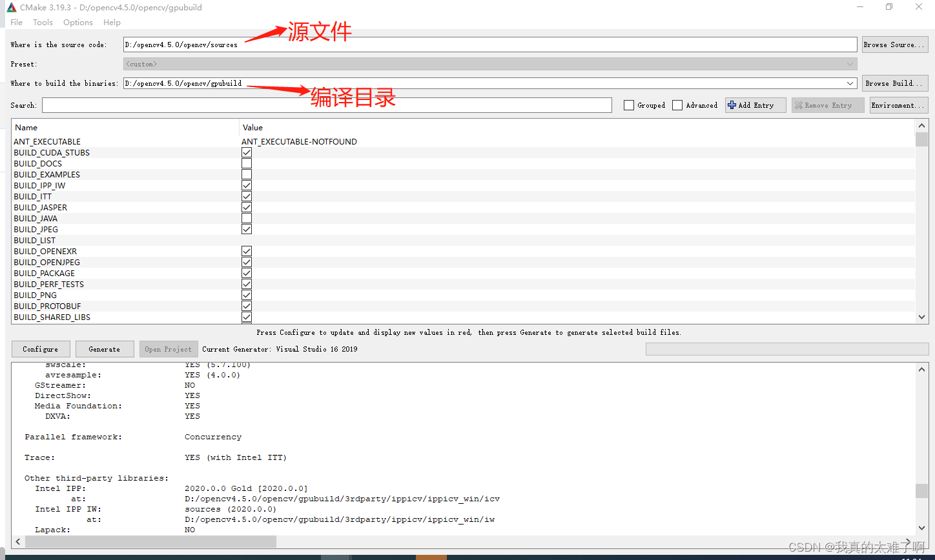Open the Tools menu

pos(43,22)
